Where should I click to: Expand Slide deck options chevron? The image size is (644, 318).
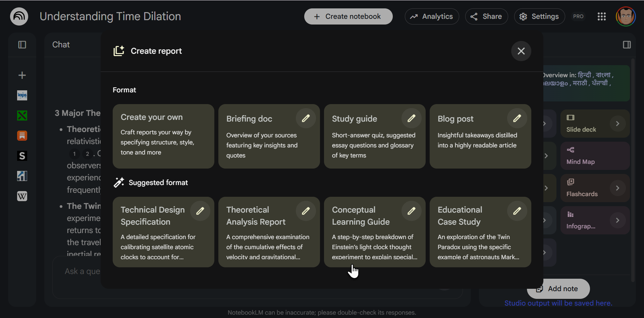[618, 124]
